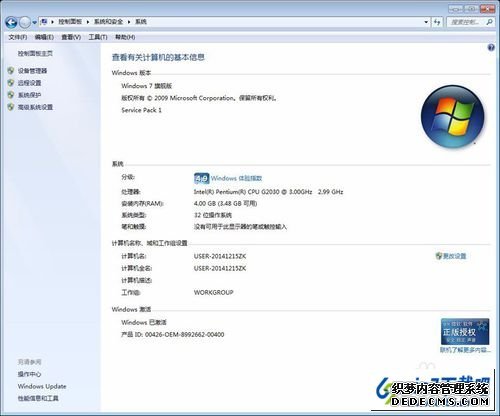Click the shield icon next to 更改设置
Image resolution: width=500 pixels, height=416 pixels.
coord(439,256)
